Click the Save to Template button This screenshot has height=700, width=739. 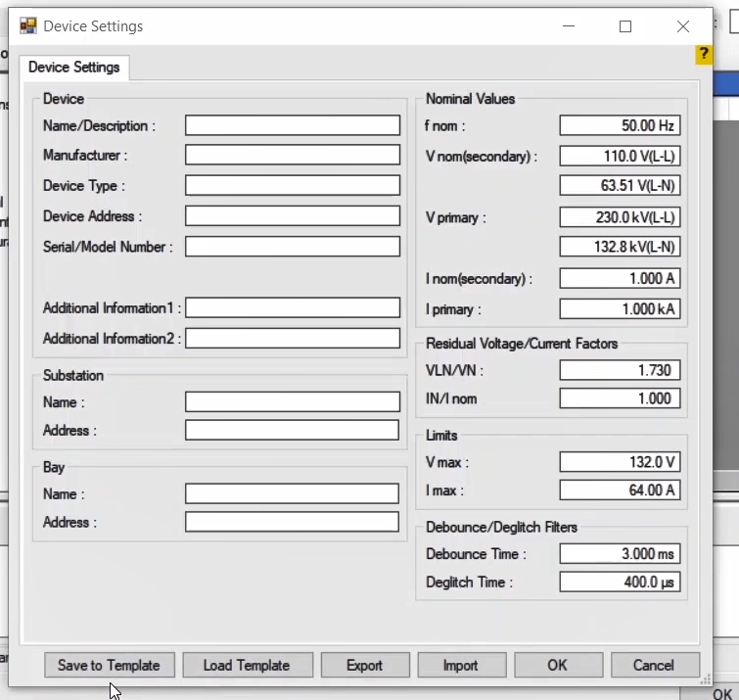click(x=109, y=665)
